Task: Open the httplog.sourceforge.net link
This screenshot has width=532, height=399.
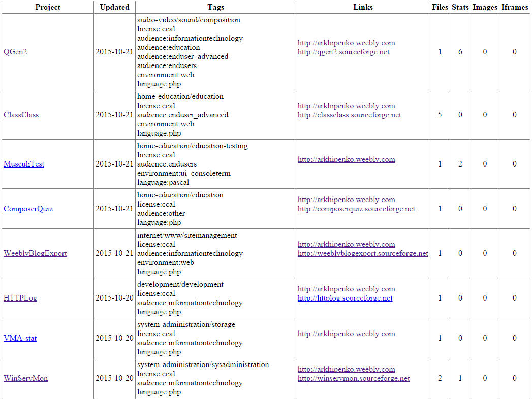Action: click(345, 298)
